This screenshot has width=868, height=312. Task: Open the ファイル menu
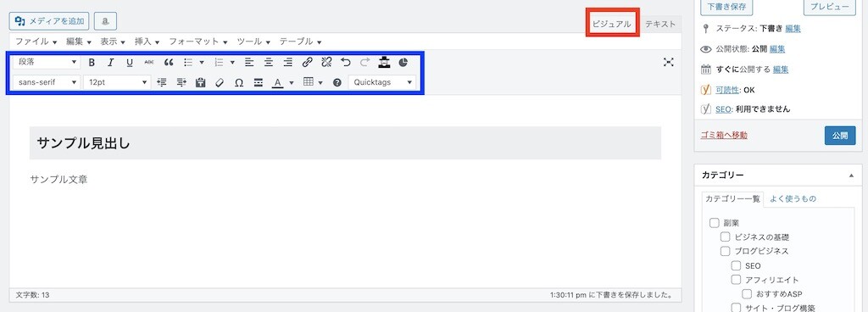tap(36, 42)
